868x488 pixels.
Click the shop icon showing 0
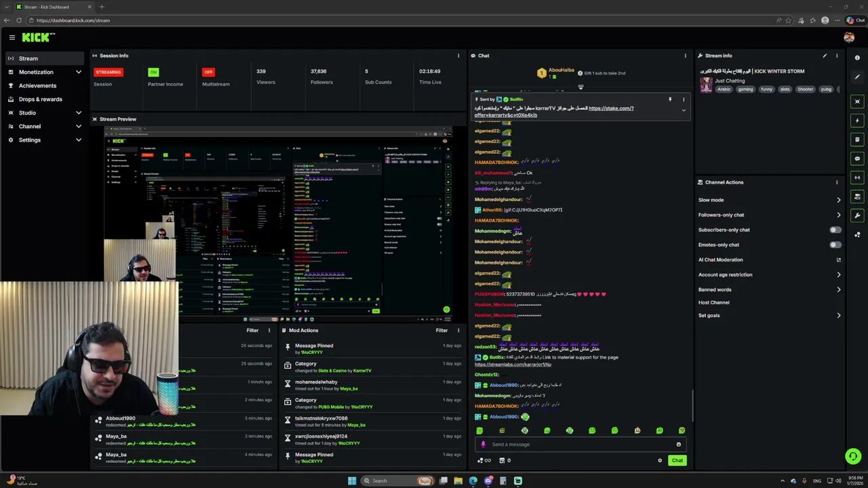coord(505,461)
